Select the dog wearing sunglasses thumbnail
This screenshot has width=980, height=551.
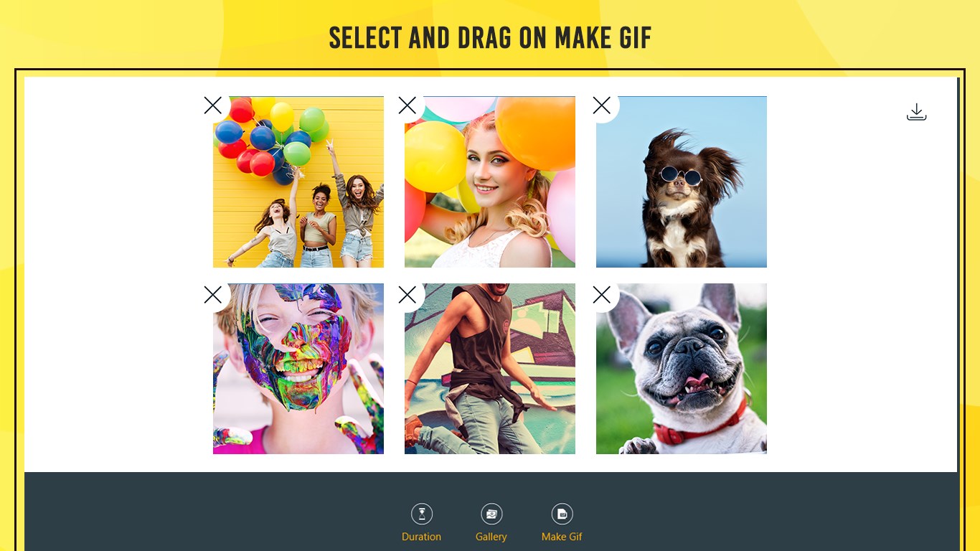[682, 182]
